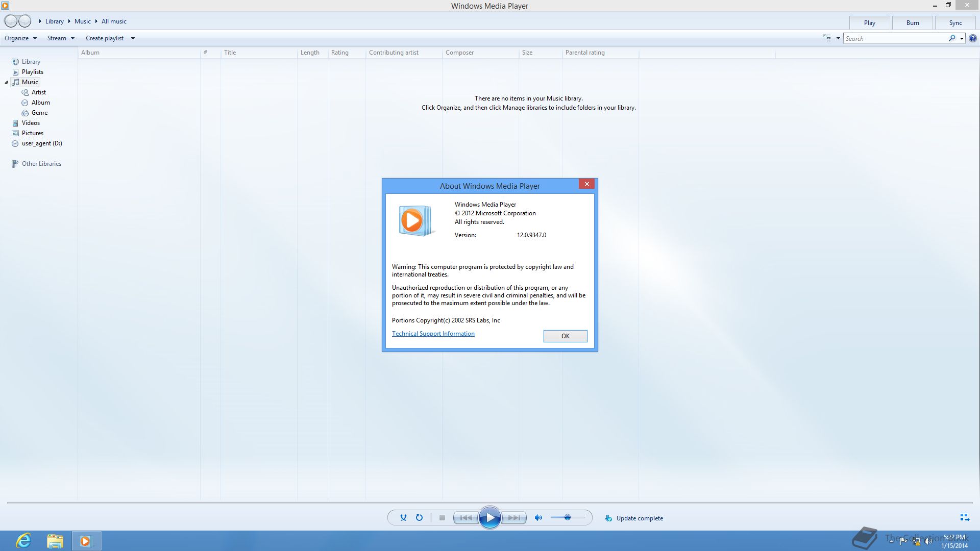This screenshot has width=980, height=551.
Task: Sort by the Rating column header
Action: [x=347, y=53]
